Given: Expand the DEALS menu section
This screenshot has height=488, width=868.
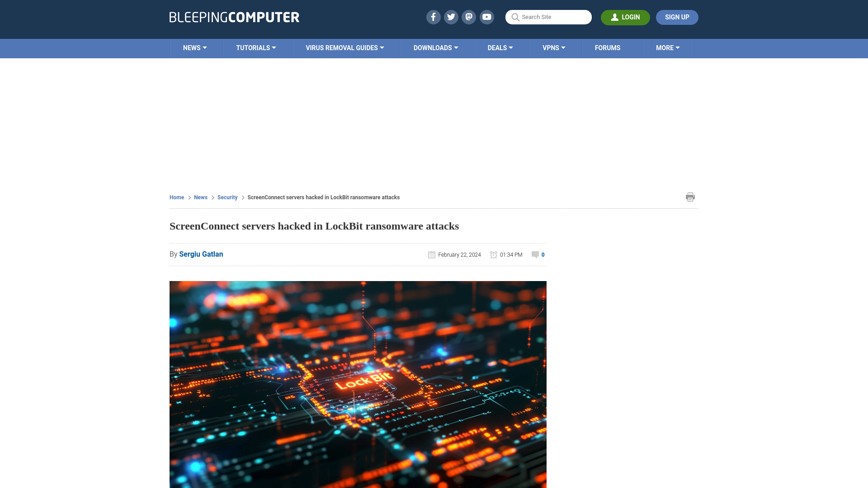Looking at the screenshot, I should coord(500,47).
